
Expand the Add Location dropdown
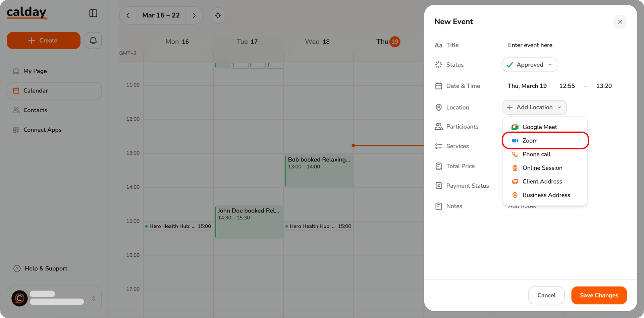point(534,107)
